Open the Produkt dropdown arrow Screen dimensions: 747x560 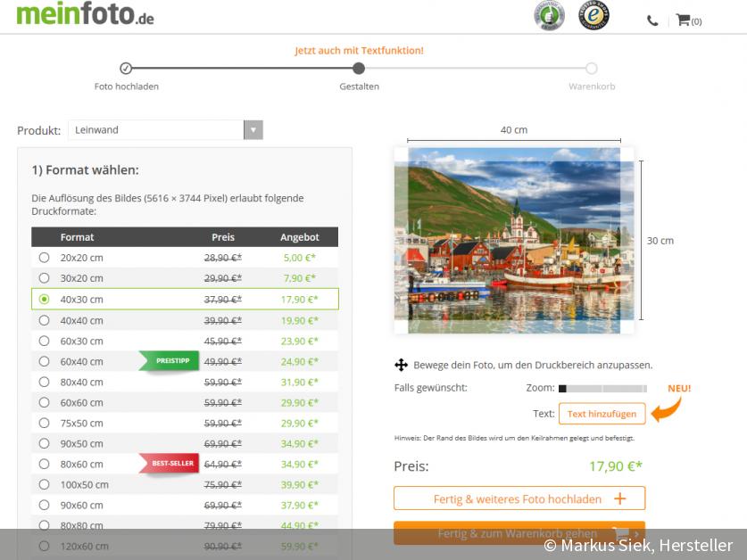253,130
